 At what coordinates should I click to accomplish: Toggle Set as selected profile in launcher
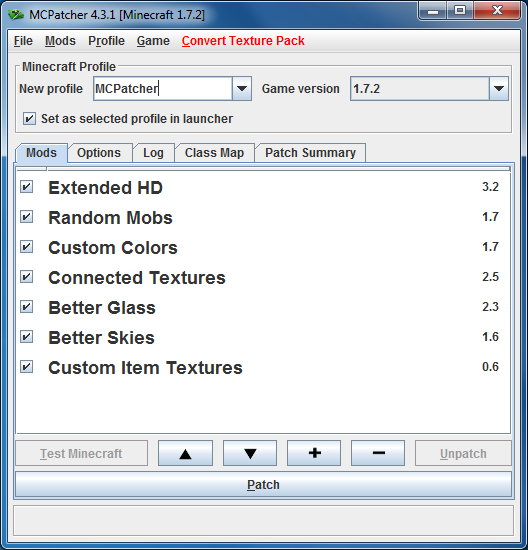point(29,119)
